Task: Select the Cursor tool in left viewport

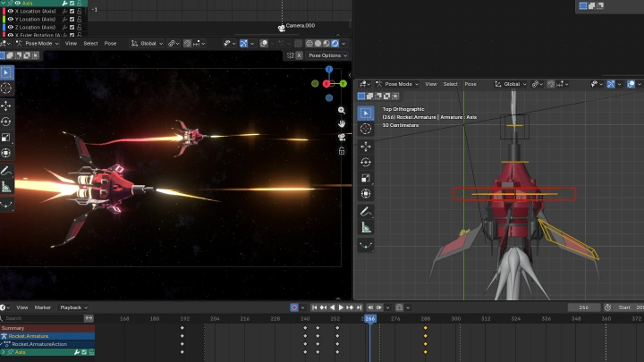Action: tap(6, 88)
